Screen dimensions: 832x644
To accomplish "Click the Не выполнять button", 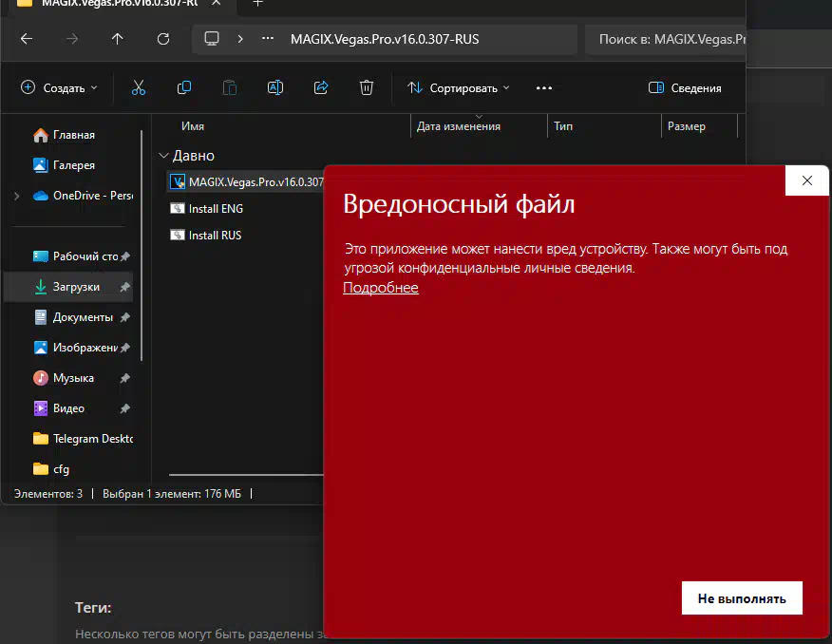I will pyautogui.click(x=742, y=598).
